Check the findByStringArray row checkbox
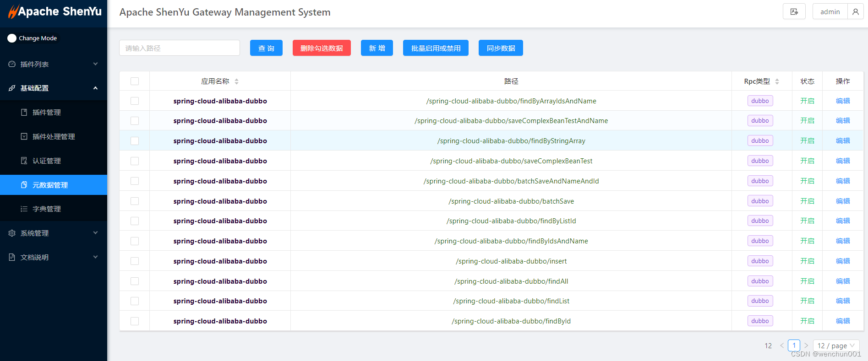This screenshot has height=361, width=868. point(135,141)
